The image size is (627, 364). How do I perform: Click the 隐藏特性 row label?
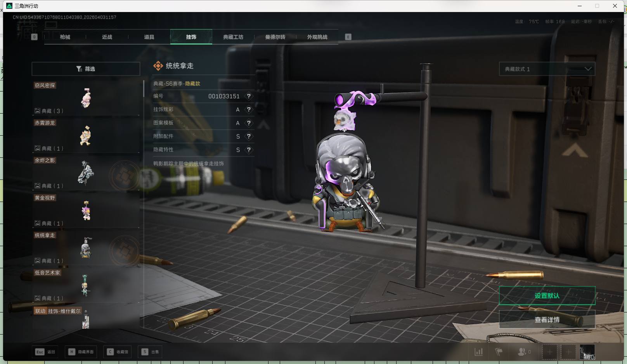click(x=163, y=150)
